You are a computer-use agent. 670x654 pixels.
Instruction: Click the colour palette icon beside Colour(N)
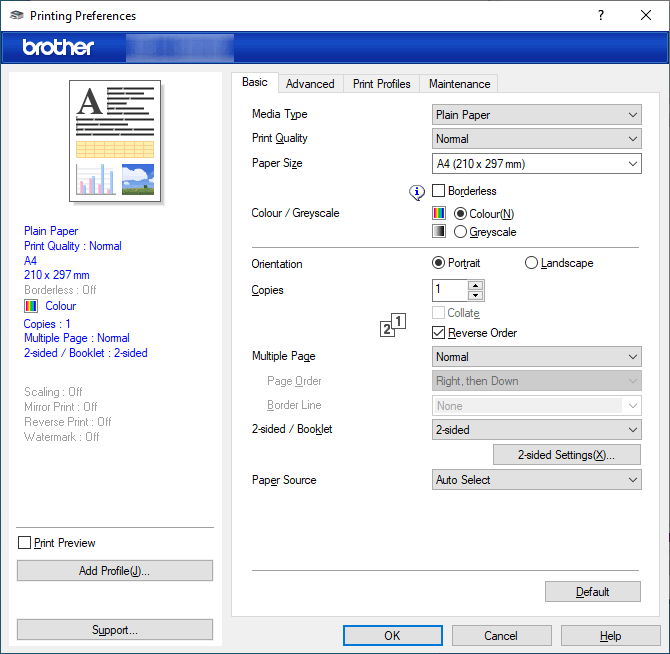[439, 213]
